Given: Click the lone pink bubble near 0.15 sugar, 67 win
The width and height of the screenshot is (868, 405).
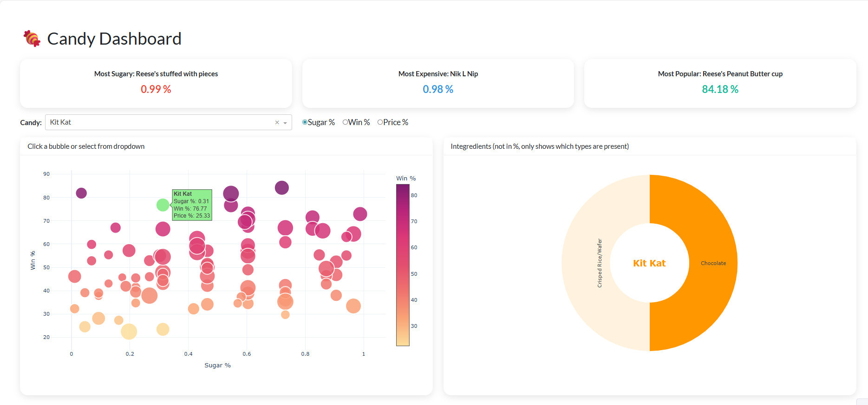Looking at the screenshot, I should (x=116, y=227).
